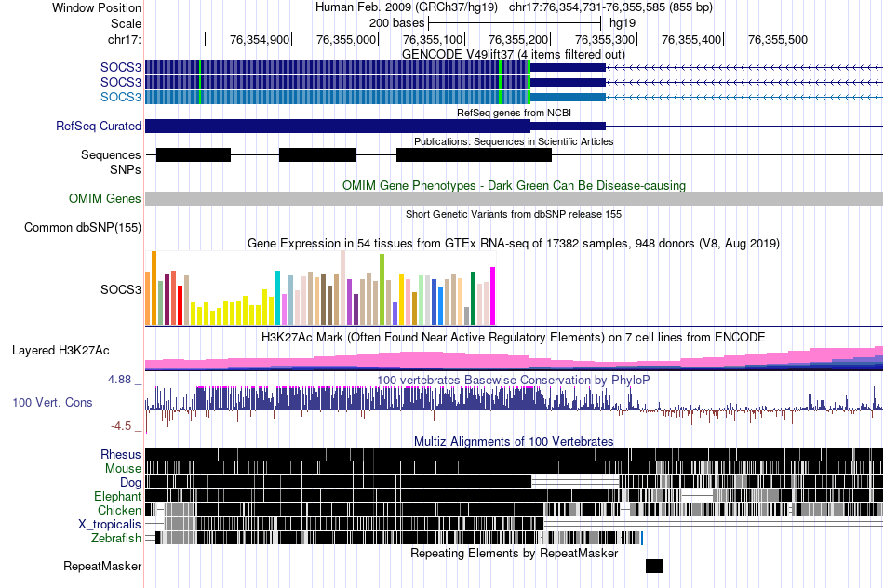Click the black RepeatMasker repeat element block

point(654,566)
